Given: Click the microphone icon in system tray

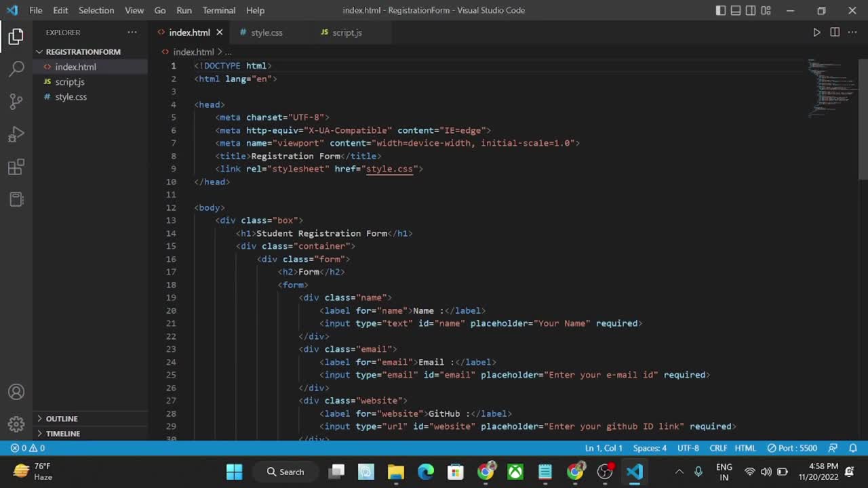Looking at the screenshot, I should (698, 472).
